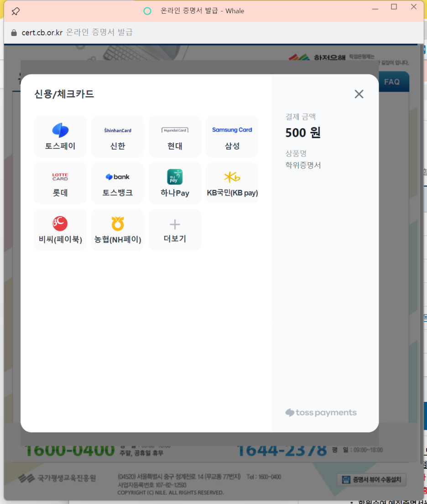Select KB국민(KB pay) card option
427x504 pixels.
click(x=232, y=183)
